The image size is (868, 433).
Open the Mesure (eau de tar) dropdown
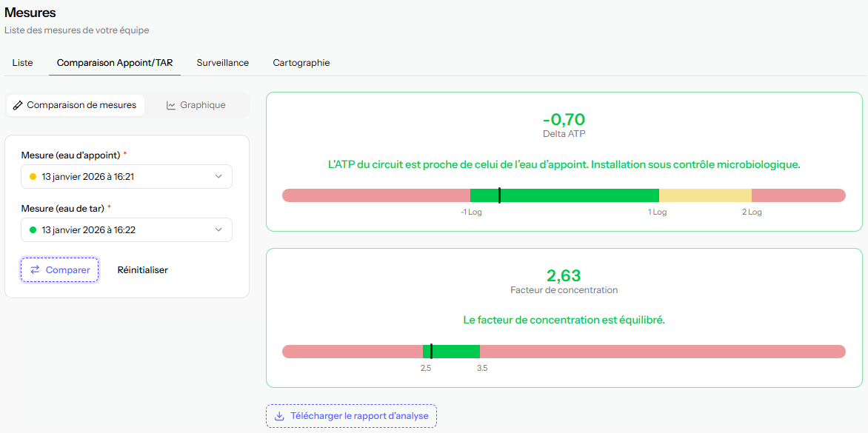pyautogui.click(x=126, y=230)
